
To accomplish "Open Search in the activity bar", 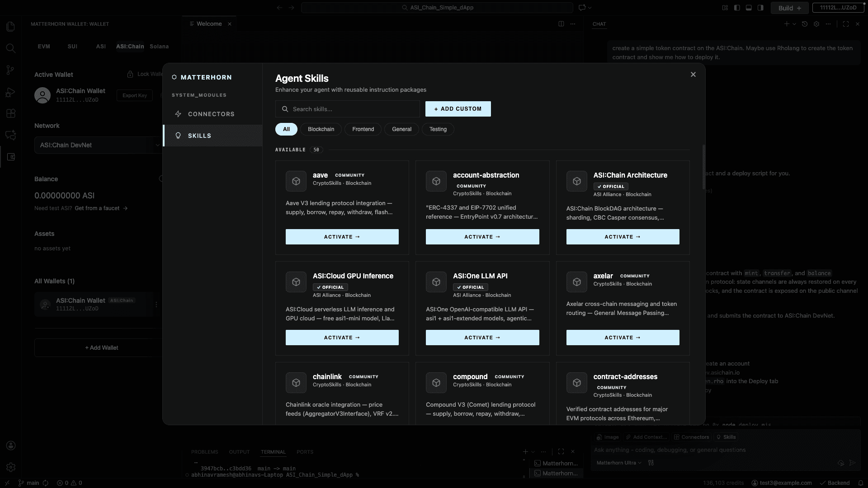I will click(10, 48).
